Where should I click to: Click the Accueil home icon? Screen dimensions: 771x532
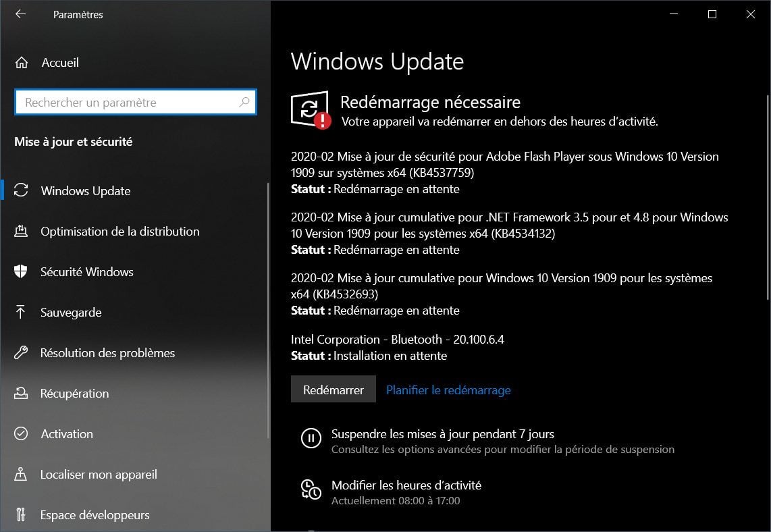21,62
